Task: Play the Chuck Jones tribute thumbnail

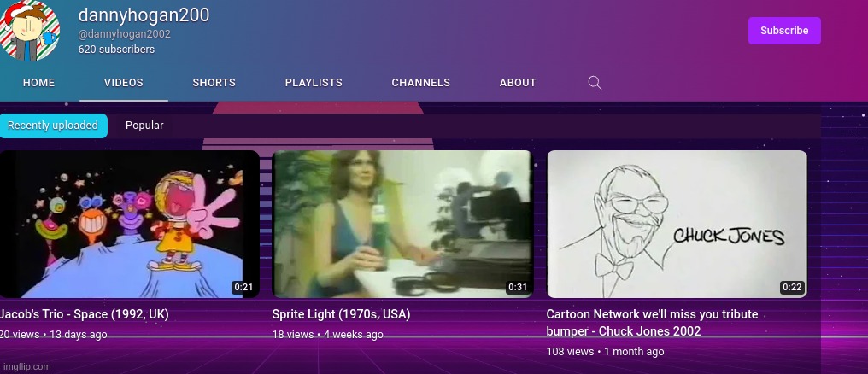Action: click(677, 224)
